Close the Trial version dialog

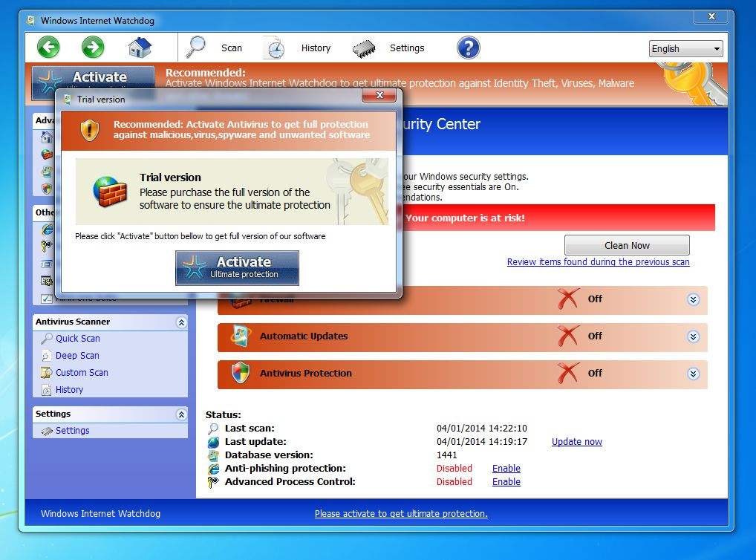click(x=379, y=95)
